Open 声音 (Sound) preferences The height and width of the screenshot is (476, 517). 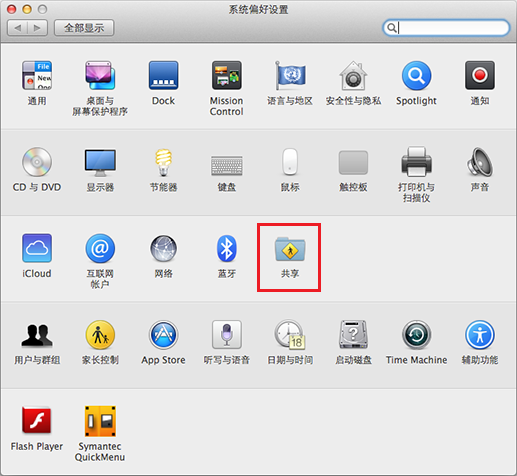(480, 162)
